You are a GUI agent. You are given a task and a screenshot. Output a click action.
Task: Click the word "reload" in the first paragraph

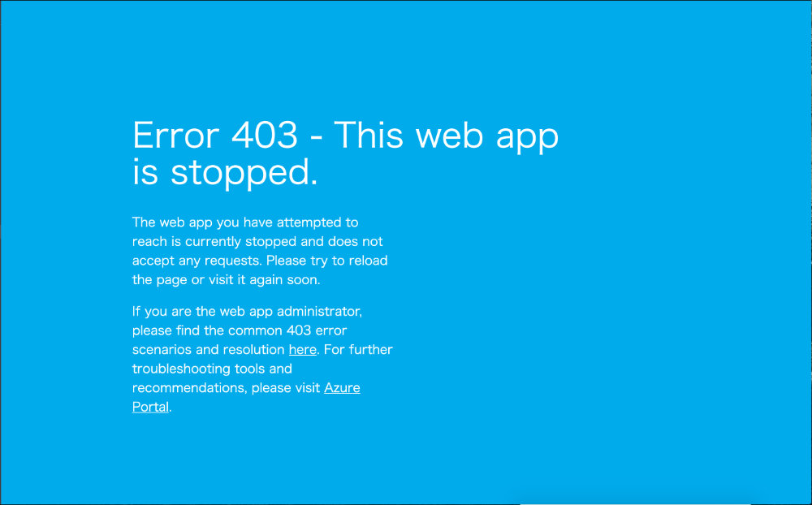[368, 261]
